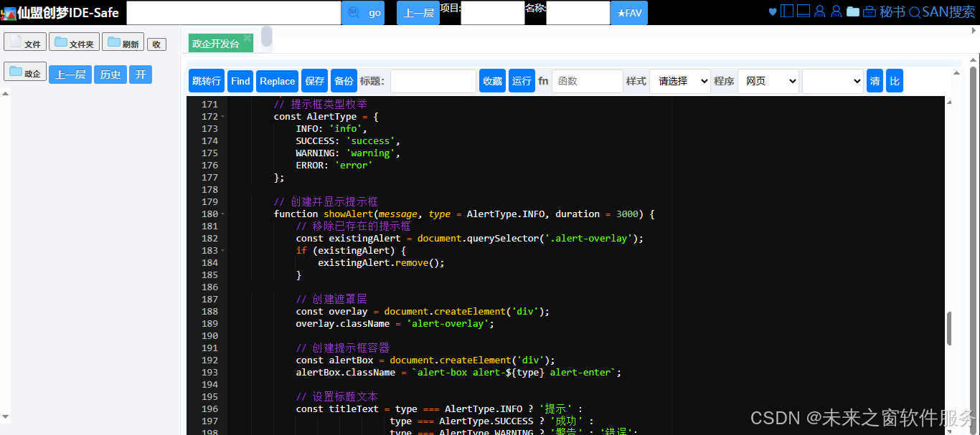Click the 收 collapse button

(156, 44)
